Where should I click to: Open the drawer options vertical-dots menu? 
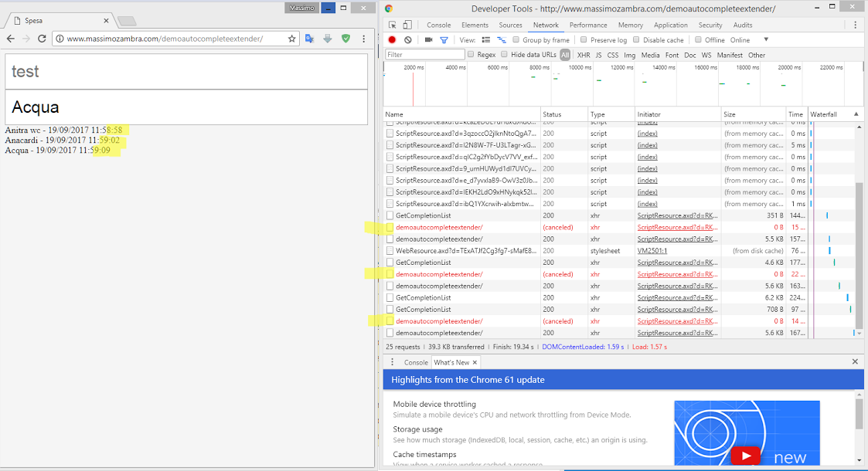pyautogui.click(x=392, y=361)
